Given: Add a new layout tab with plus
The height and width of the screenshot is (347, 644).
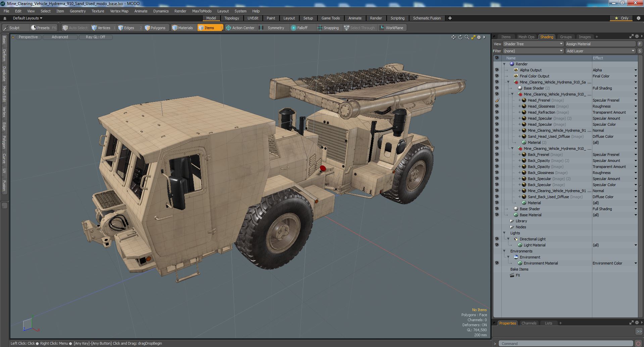Looking at the screenshot, I should tap(450, 18).
